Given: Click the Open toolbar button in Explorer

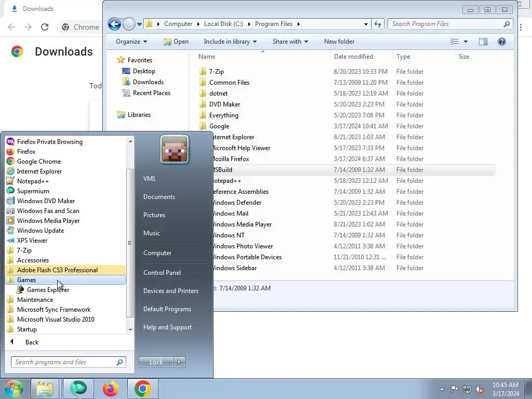Looking at the screenshot, I should pos(176,42).
